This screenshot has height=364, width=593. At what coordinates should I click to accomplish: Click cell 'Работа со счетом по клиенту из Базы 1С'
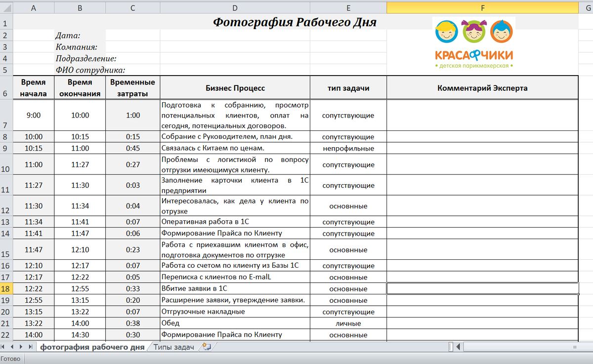click(235, 266)
